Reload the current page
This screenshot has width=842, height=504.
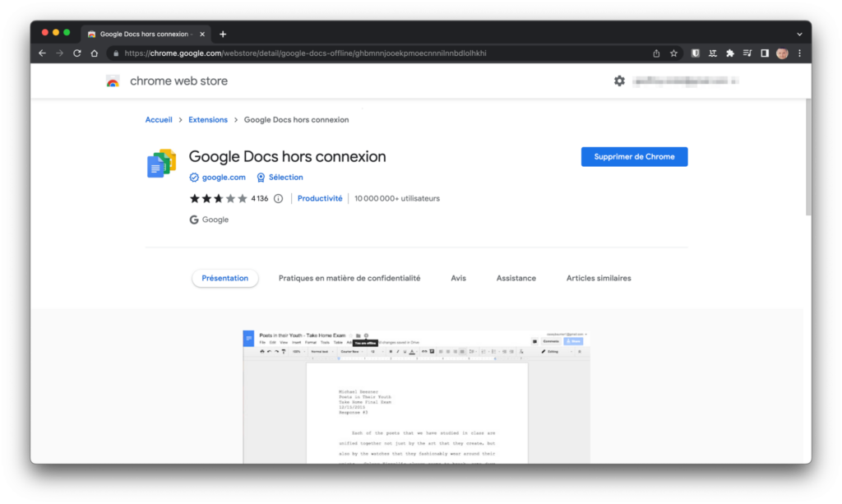coord(76,53)
